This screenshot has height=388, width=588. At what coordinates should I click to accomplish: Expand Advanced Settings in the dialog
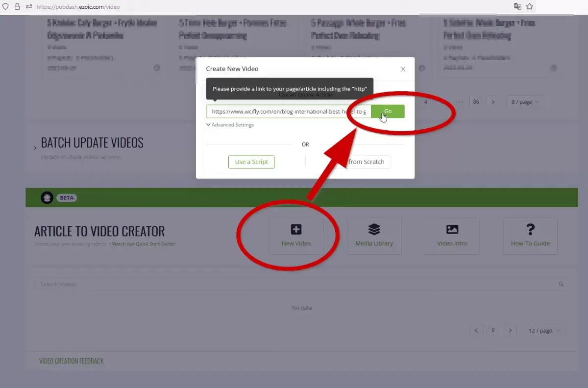230,125
